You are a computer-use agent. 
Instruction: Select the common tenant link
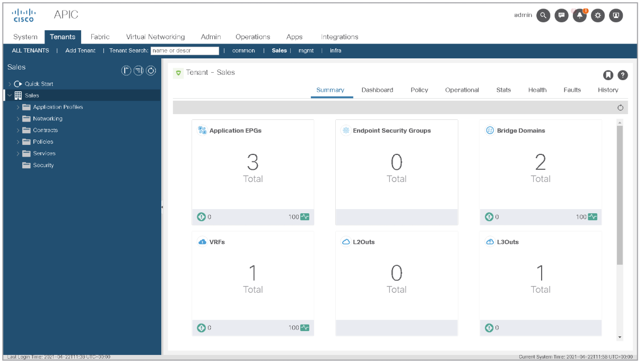[x=243, y=50]
